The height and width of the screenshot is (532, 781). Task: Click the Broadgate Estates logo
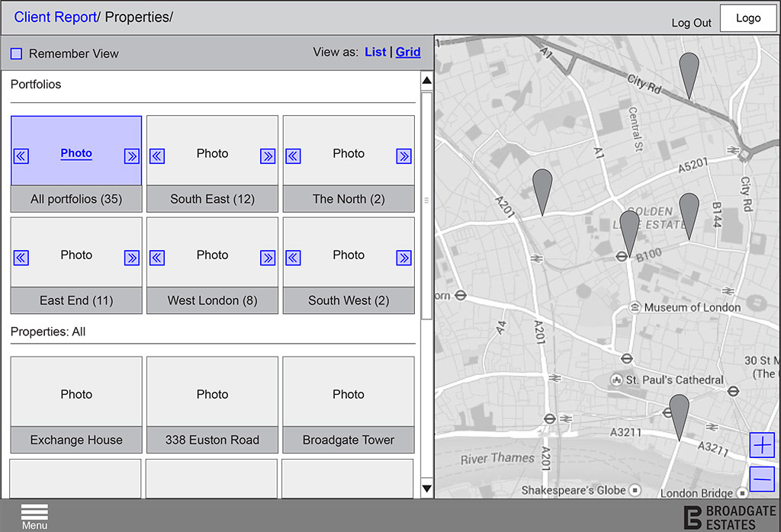[x=730, y=518]
